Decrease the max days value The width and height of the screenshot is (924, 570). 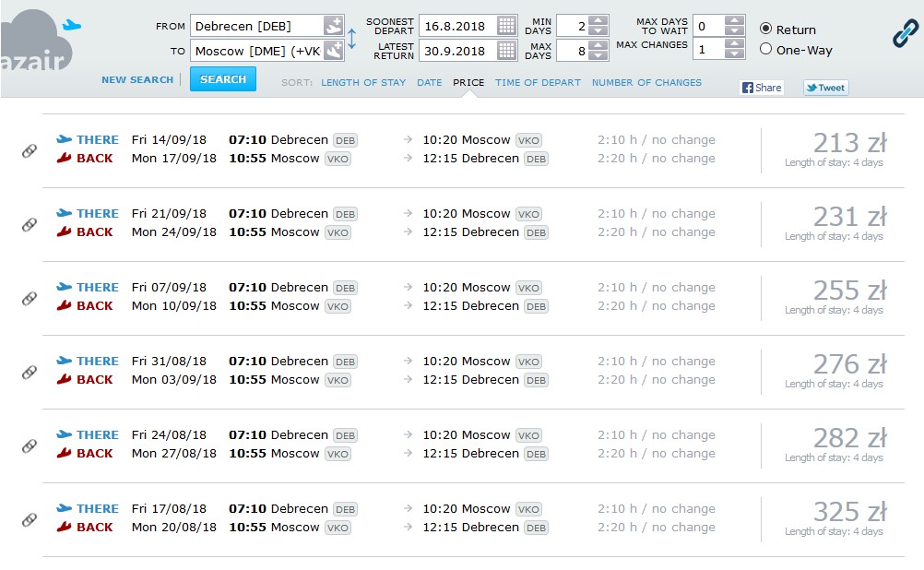[598, 55]
